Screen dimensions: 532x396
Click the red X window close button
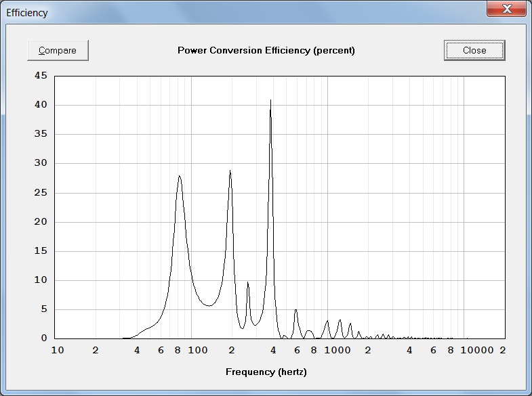pos(506,9)
